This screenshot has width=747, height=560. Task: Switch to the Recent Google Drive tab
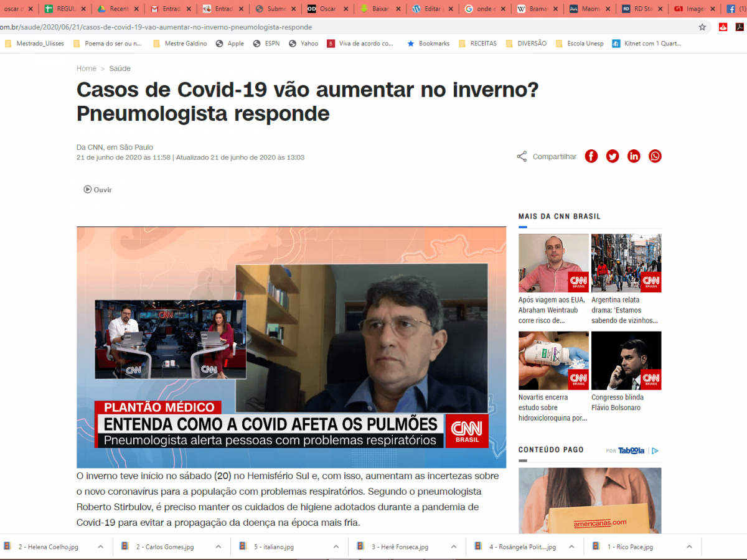coord(117,9)
